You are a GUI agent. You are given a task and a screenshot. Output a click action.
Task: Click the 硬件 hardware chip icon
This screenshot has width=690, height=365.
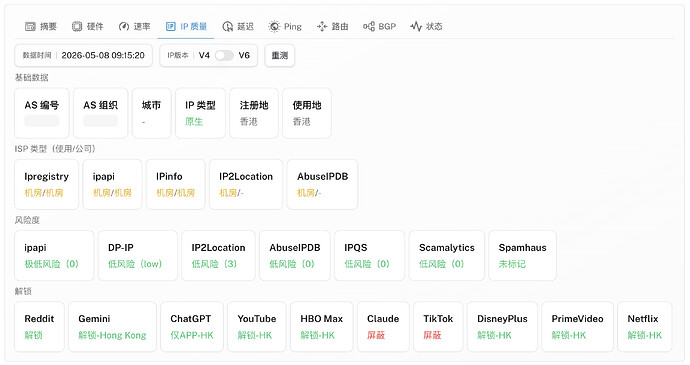[77, 26]
